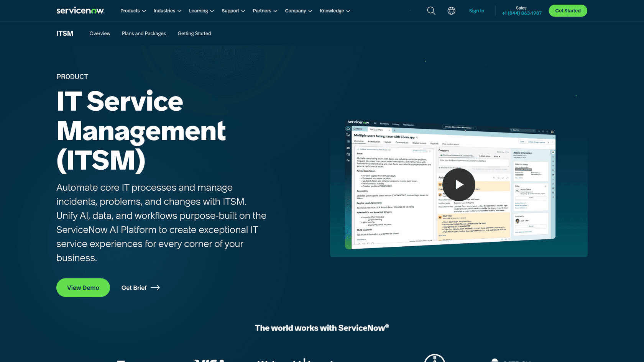Call the sales number +1 (844) 863-1987
Viewport: 644px width, 362px height.
(522, 13)
